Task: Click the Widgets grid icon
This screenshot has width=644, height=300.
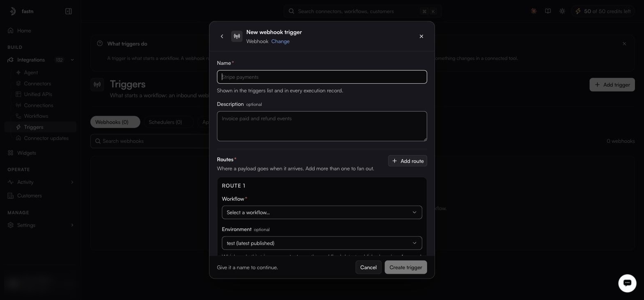Action: (x=11, y=153)
